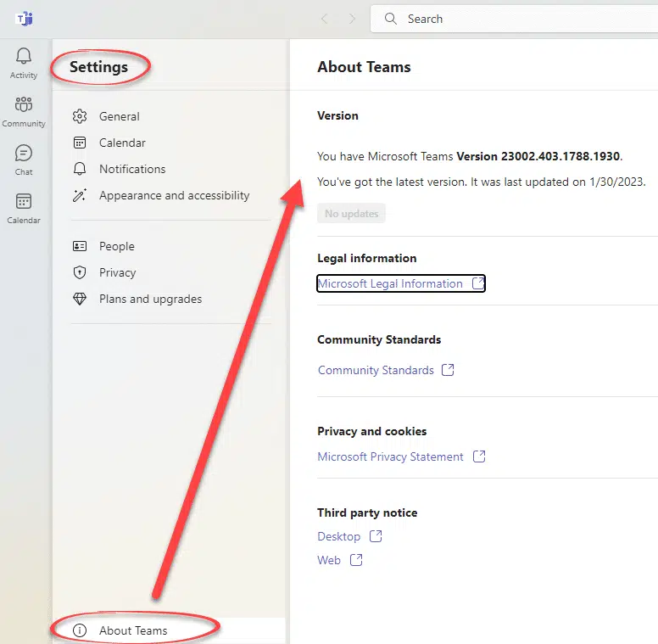Viewport: 658px width, 644px height.
Task: Open the Web third party notice
Action: [x=329, y=560]
